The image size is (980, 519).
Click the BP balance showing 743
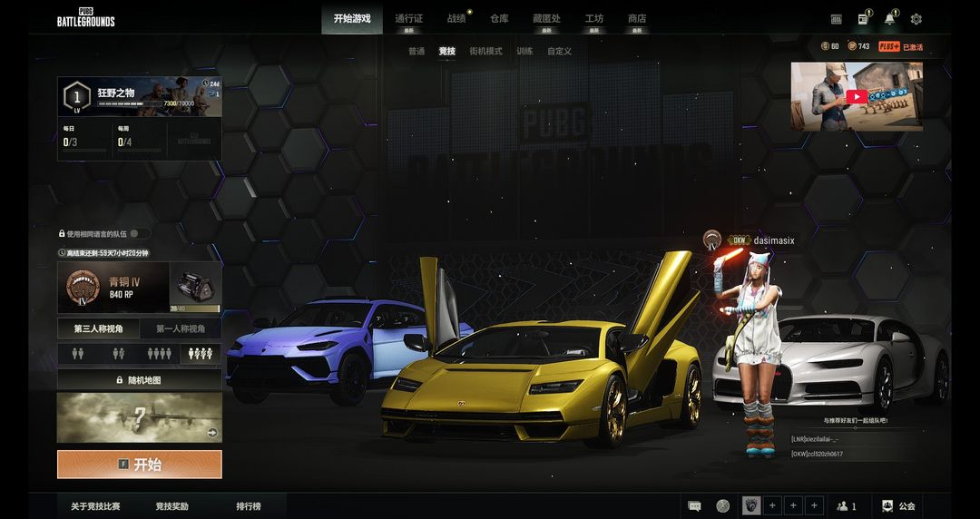[858, 46]
